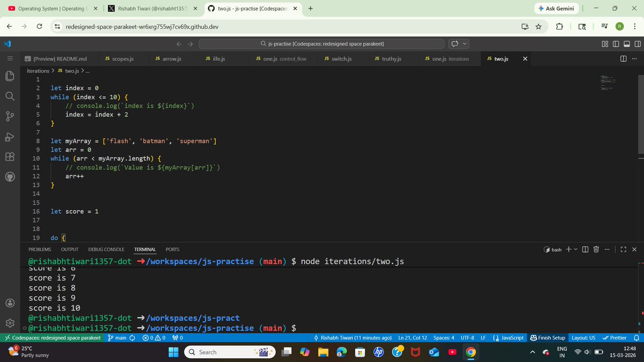Toggle the bottom panel visibility
Image resolution: width=644 pixels, height=362 pixels.
click(626, 44)
